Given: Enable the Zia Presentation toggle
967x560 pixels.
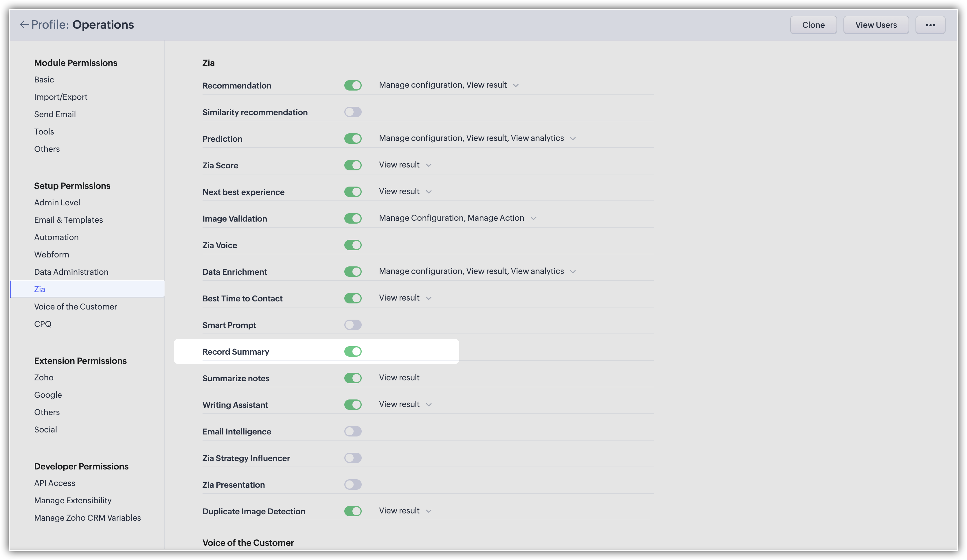Looking at the screenshot, I should [x=353, y=485].
